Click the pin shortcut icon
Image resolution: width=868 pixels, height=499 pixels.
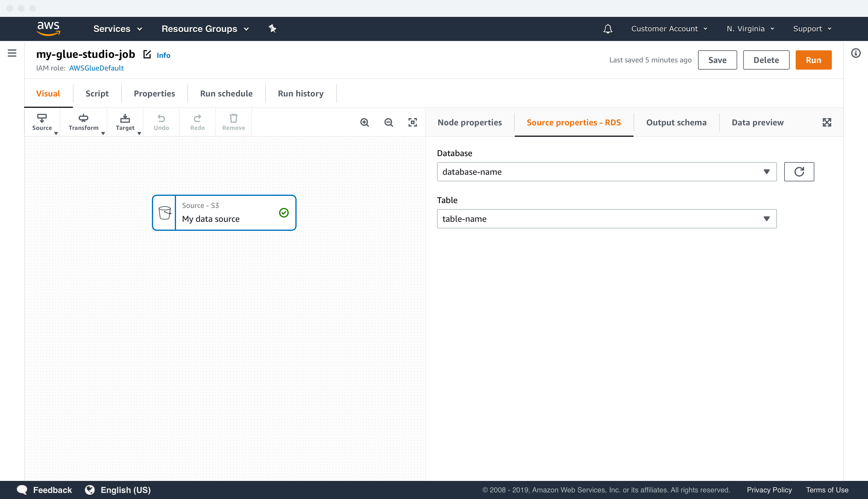(x=272, y=29)
